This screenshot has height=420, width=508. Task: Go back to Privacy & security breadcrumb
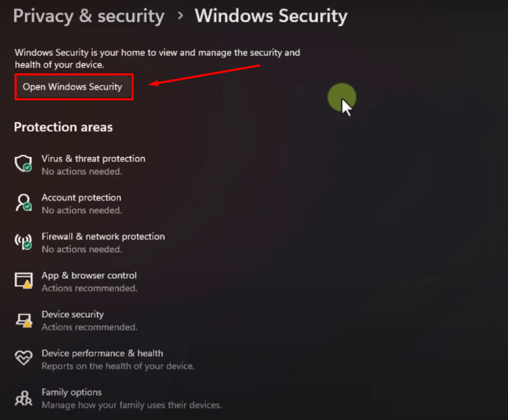coord(89,16)
